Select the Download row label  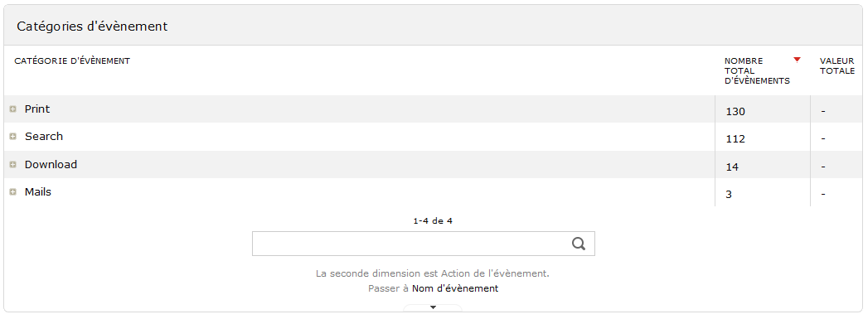pyautogui.click(x=51, y=165)
